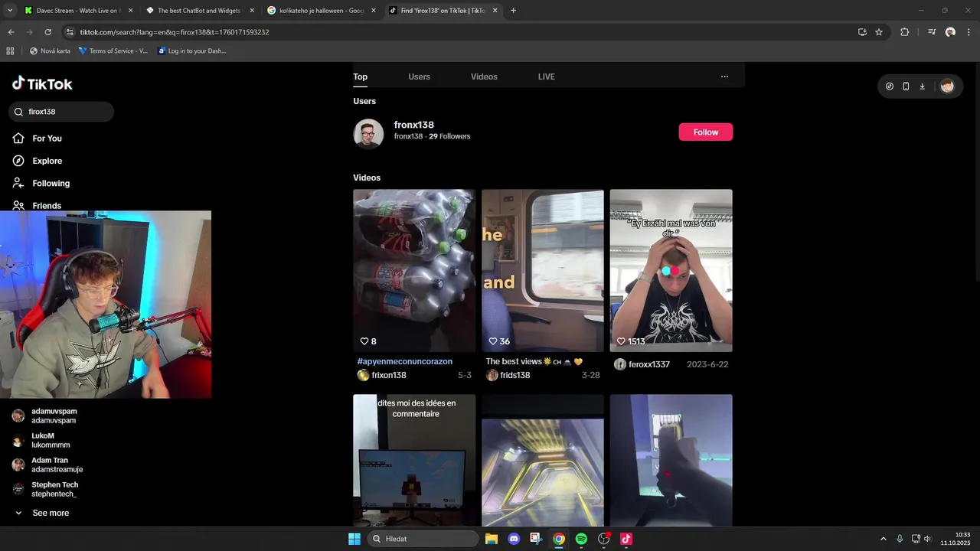Open the TikTok app in the taskbar
This screenshot has width=980, height=551.
click(626, 539)
